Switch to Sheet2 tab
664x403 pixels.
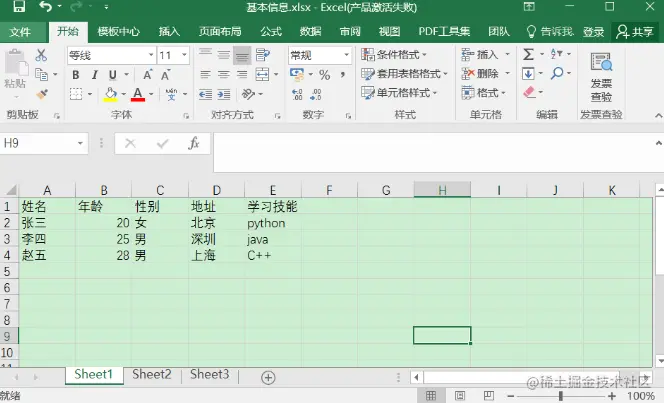click(152, 375)
